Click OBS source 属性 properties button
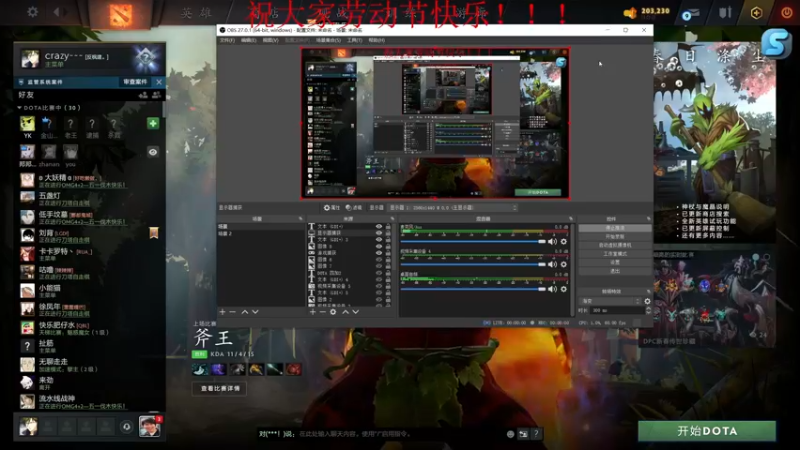This screenshot has height=450, width=800. 332,208
